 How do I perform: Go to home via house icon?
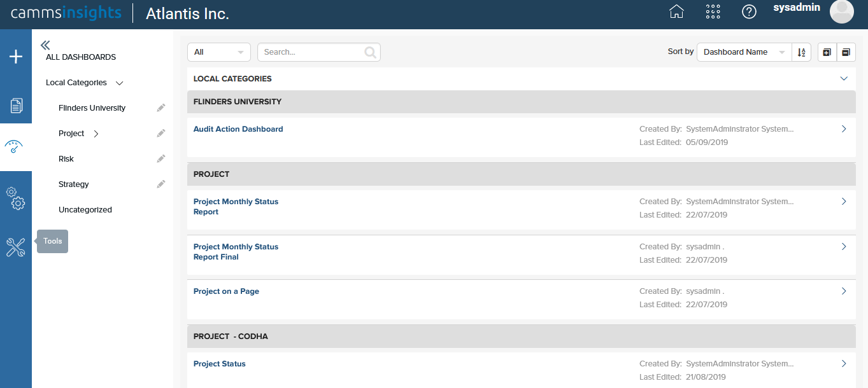[x=676, y=11]
